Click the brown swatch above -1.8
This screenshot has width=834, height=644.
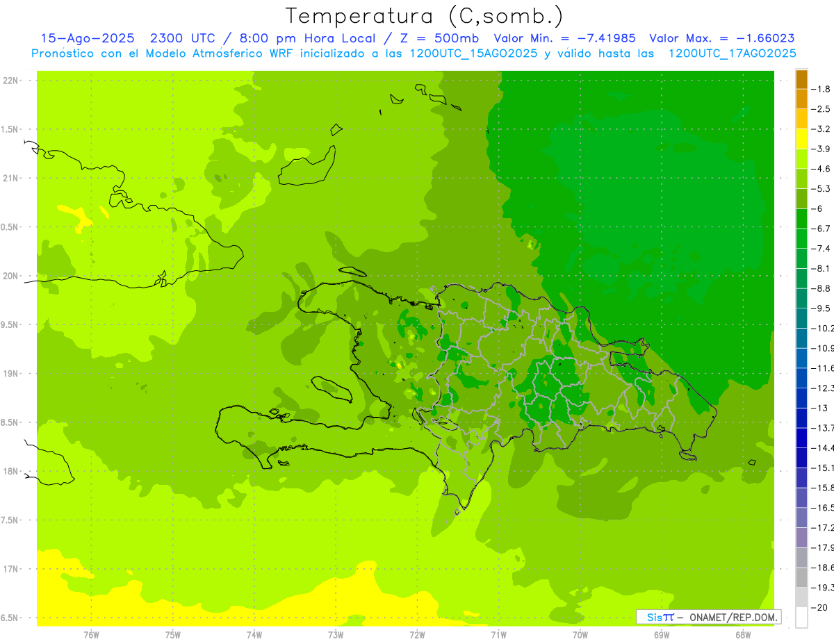tap(801, 79)
